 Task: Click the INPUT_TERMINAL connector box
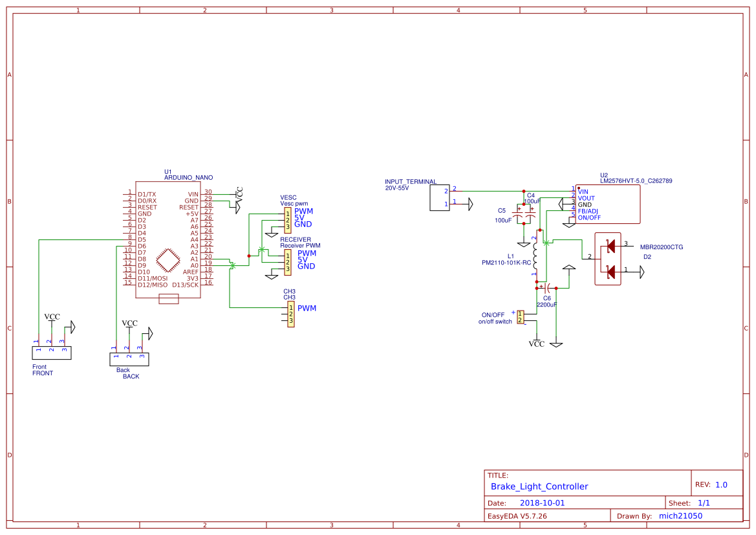pyautogui.click(x=439, y=197)
